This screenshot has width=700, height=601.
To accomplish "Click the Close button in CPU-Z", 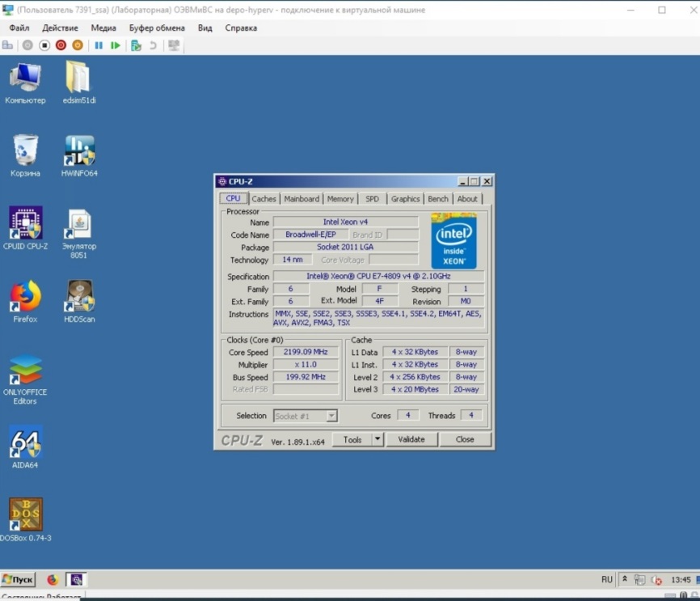I will click(465, 440).
